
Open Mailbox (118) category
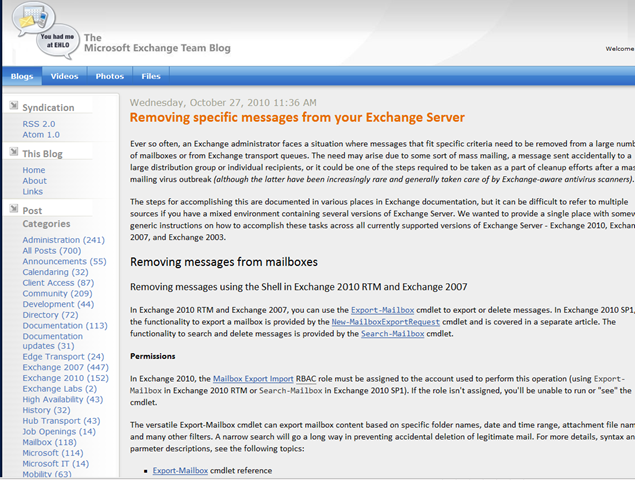pyautogui.click(x=49, y=442)
